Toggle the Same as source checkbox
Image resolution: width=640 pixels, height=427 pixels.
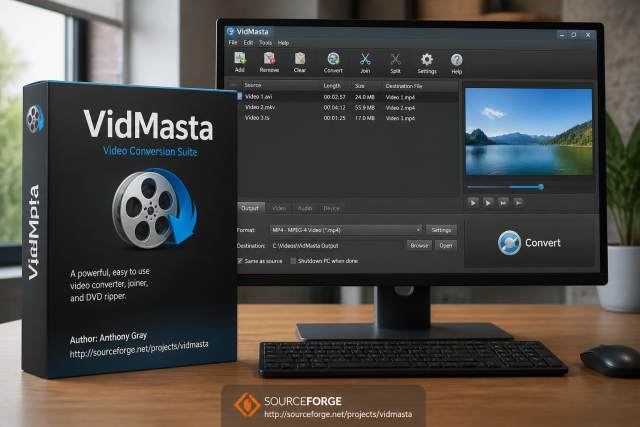pyautogui.click(x=240, y=260)
